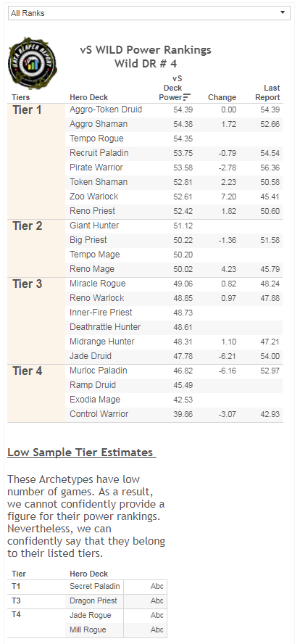Select the Jade Druid deck entry
300x644 pixels.
(91, 356)
